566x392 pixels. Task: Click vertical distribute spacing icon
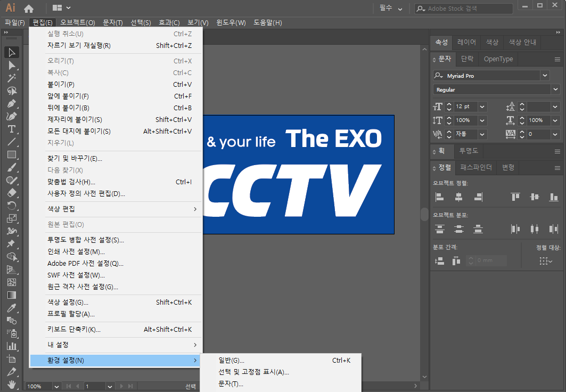point(439,260)
